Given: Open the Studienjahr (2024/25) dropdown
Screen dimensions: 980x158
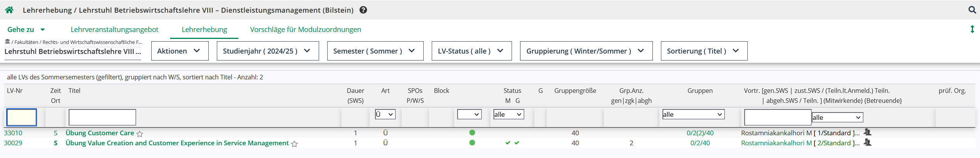Looking at the screenshot, I should click(x=268, y=51).
